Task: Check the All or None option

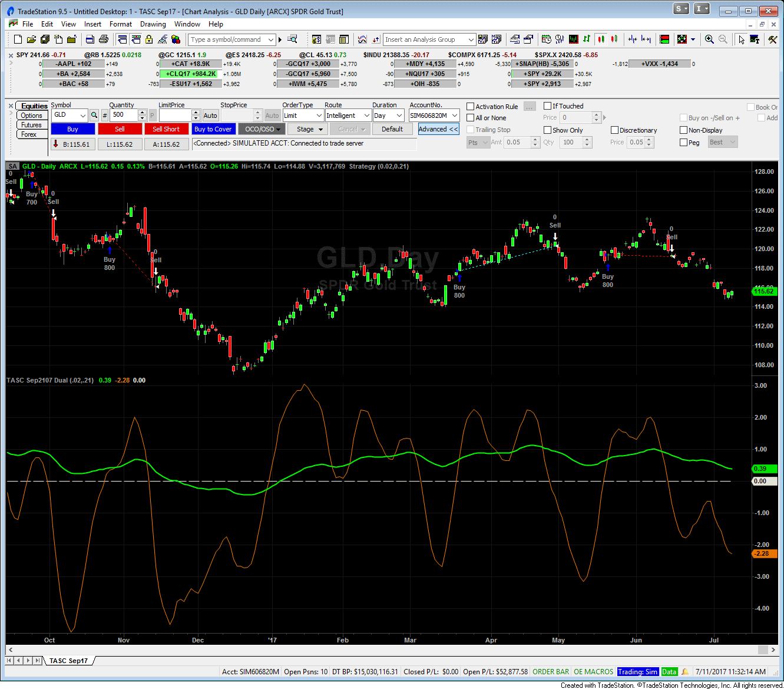Action: pos(471,118)
